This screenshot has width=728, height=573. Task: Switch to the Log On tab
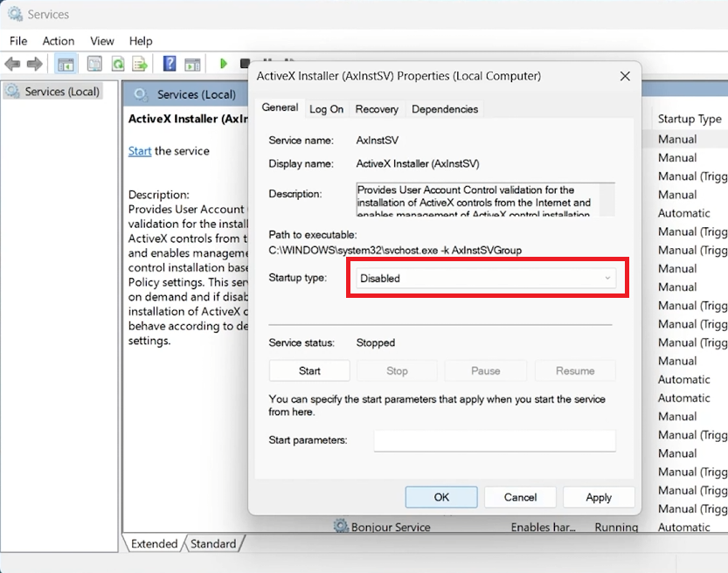click(326, 109)
